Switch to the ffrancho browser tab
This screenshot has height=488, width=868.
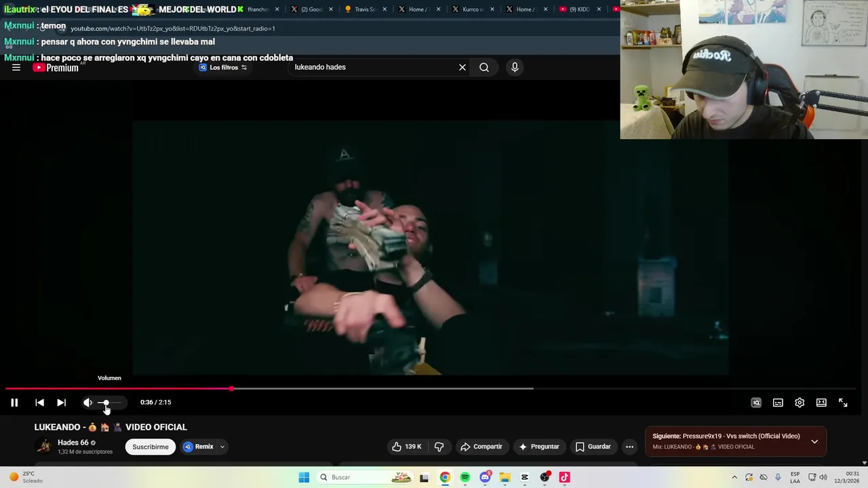click(258, 9)
